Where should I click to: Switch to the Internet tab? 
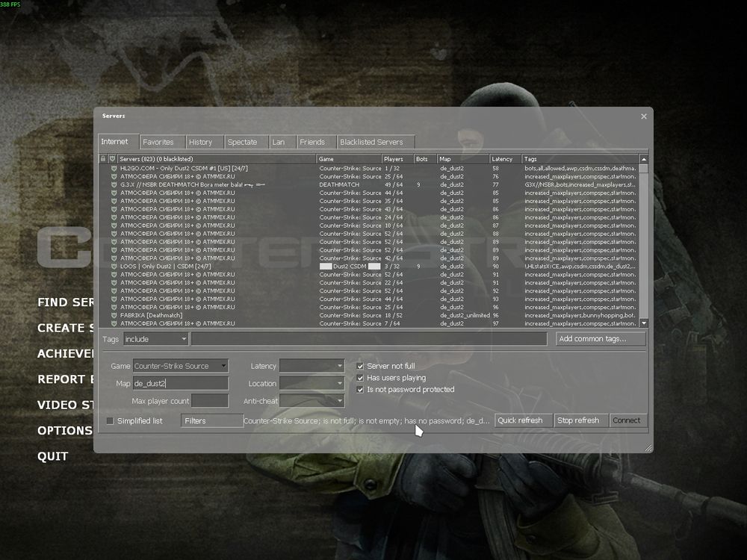click(119, 141)
